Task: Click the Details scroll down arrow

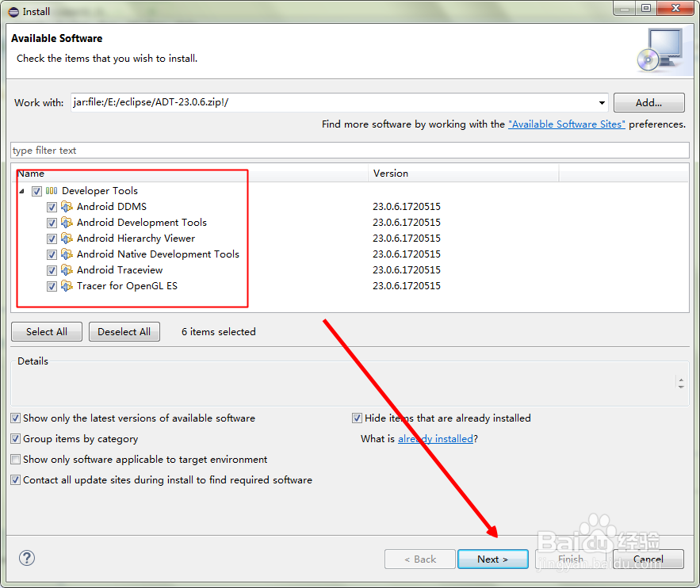Action: (x=681, y=387)
